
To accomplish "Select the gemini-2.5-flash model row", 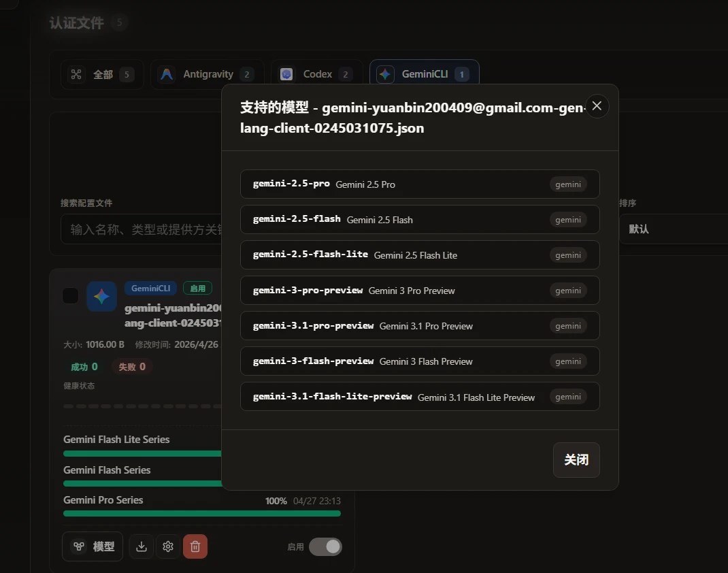I will [x=420, y=220].
